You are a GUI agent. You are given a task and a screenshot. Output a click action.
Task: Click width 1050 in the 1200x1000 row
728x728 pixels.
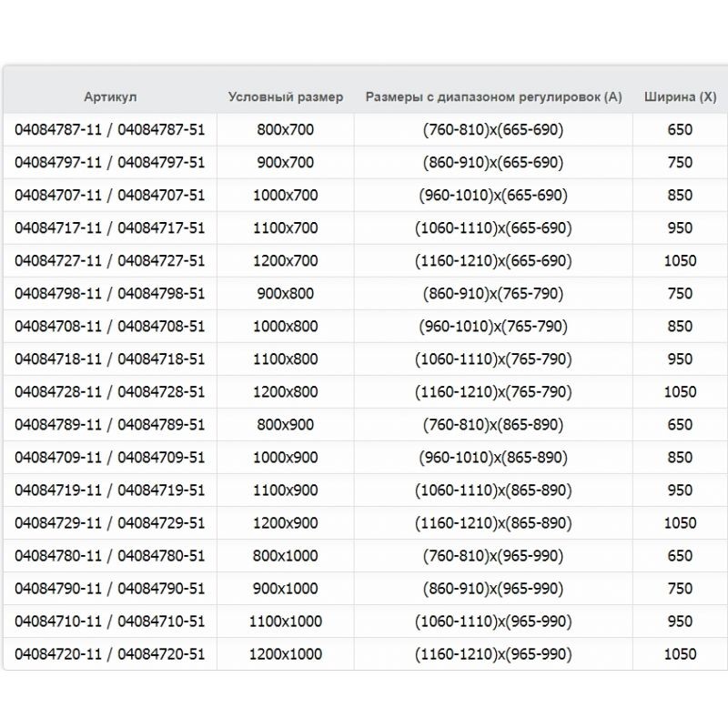680,654
